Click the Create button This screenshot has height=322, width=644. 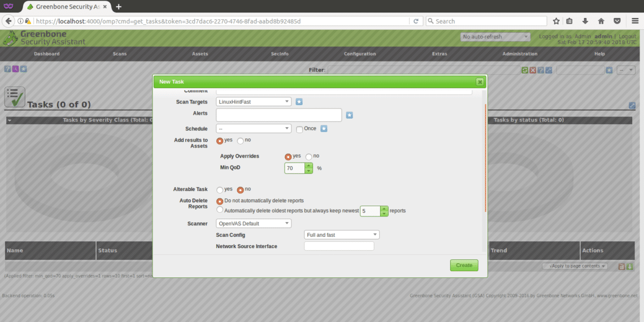(464, 266)
